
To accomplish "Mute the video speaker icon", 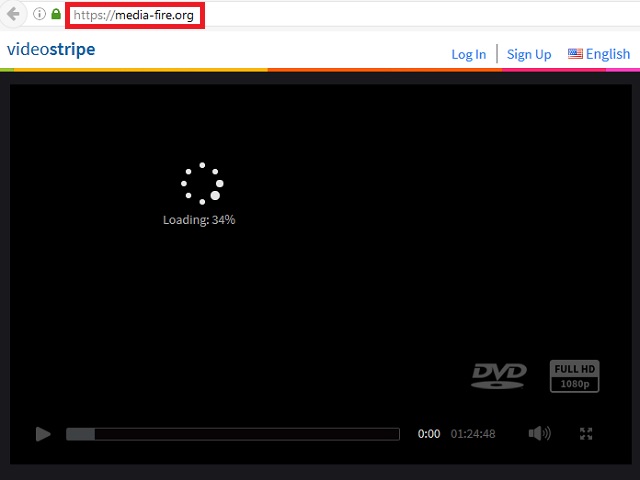I will point(539,433).
